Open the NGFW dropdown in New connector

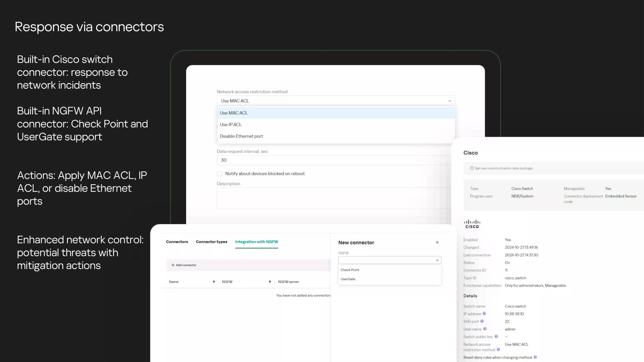coord(390,260)
